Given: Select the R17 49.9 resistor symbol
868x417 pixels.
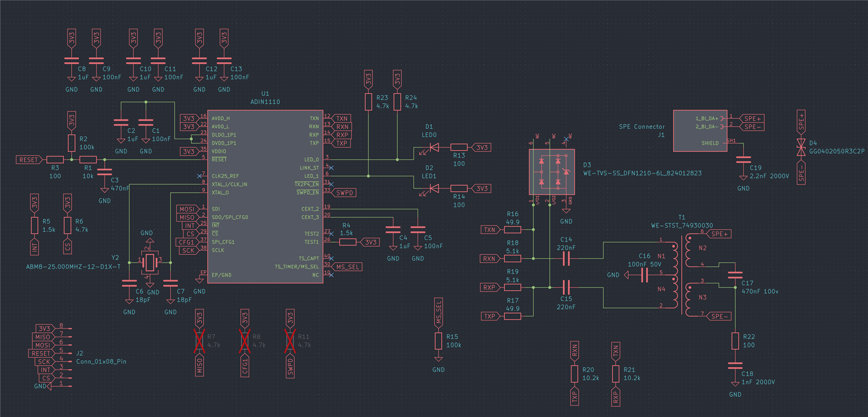Looking at the screenshot, I should [513, 316].
